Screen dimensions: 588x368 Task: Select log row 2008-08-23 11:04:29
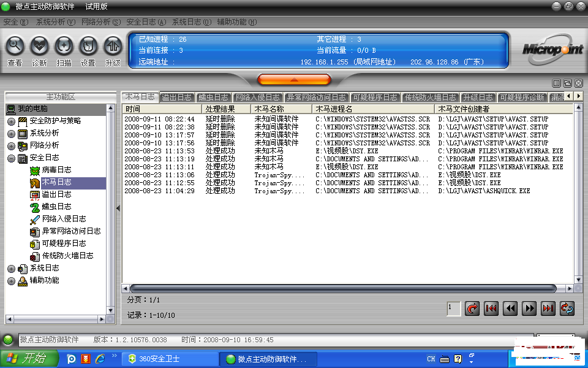click(347, 191)
